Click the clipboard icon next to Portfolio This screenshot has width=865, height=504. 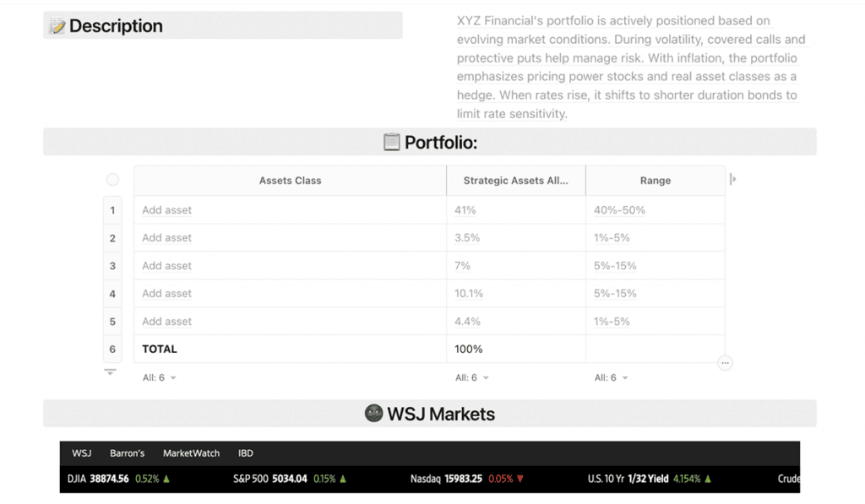tap(392, 142)
